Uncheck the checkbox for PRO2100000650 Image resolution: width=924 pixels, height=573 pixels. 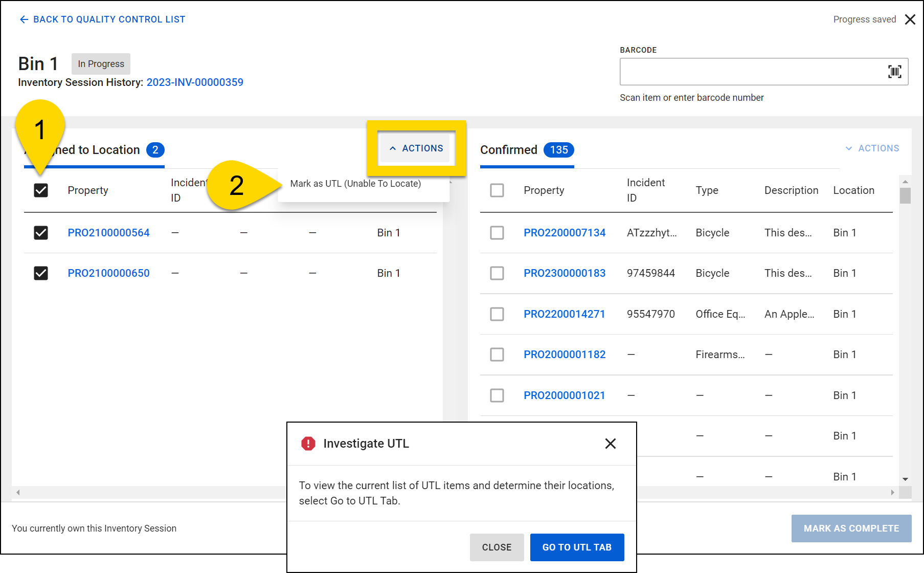point(40,273)
